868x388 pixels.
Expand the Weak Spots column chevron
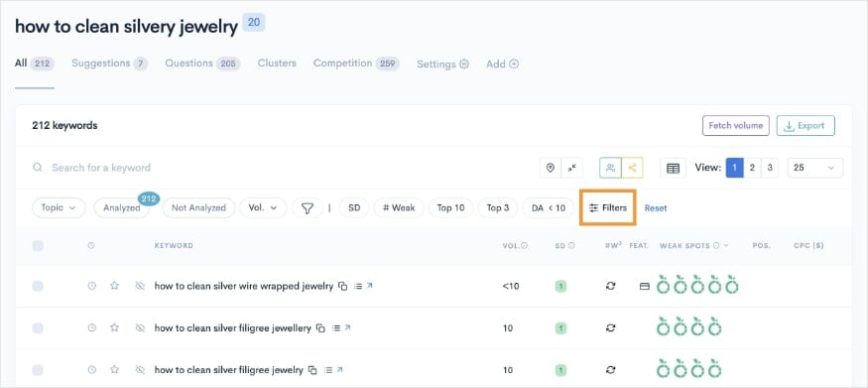[x=726, y=246]
